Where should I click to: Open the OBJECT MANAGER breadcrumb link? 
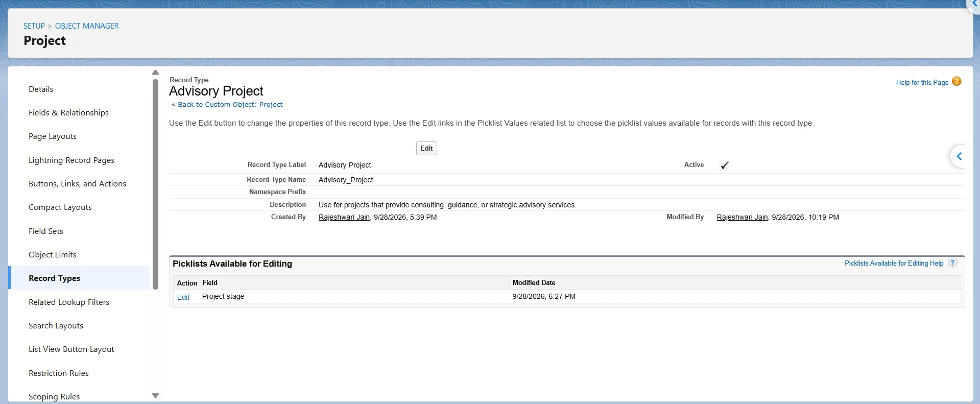[87, 26]
